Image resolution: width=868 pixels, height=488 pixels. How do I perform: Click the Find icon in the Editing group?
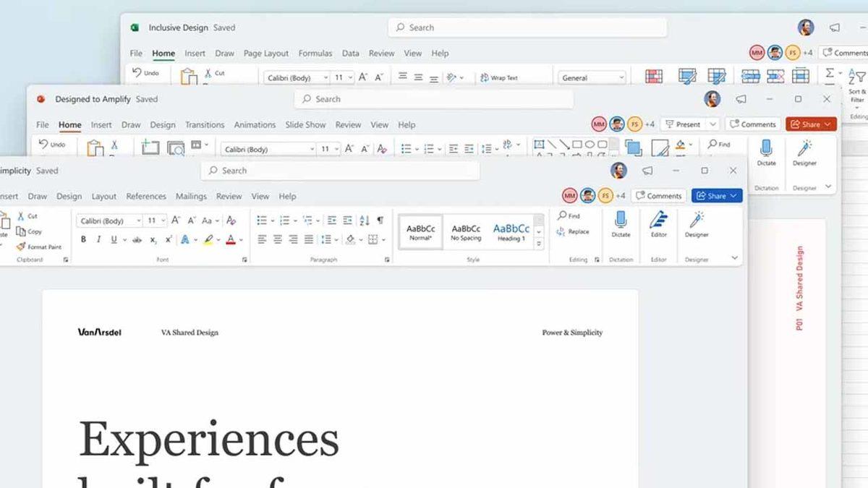coord(569,215)
